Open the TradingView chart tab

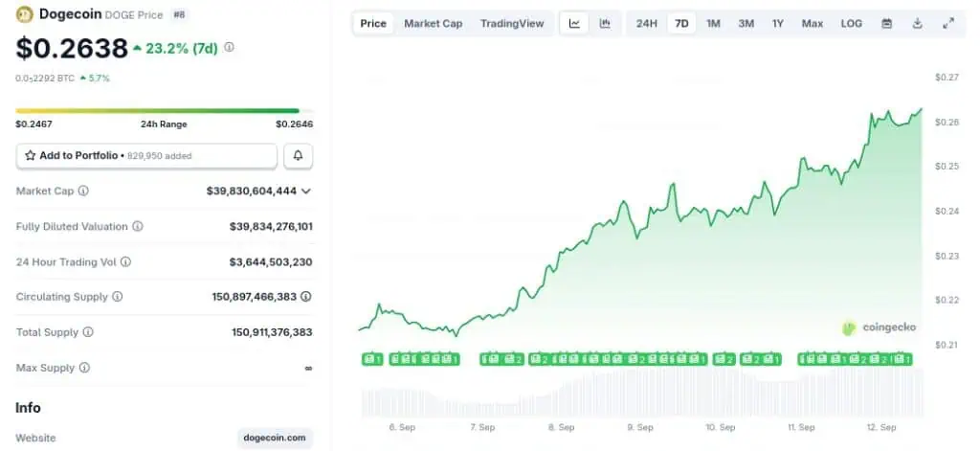click(512, 24)
